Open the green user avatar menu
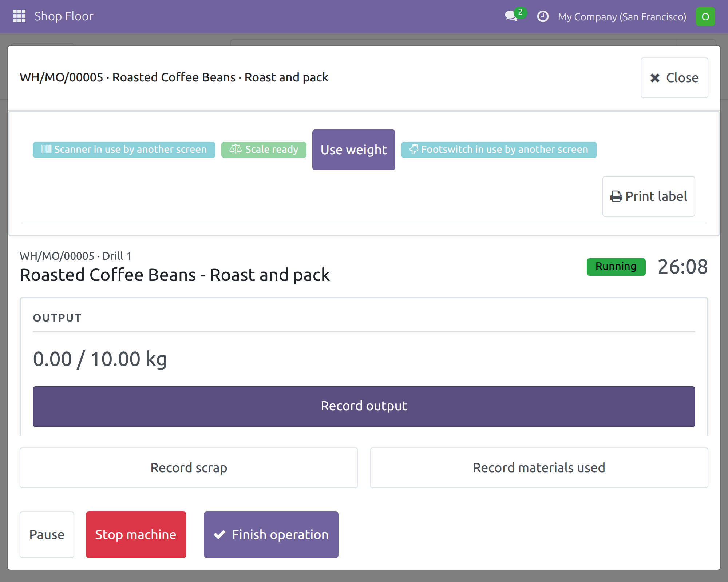 pyautogui.click(x=705, y=17)
